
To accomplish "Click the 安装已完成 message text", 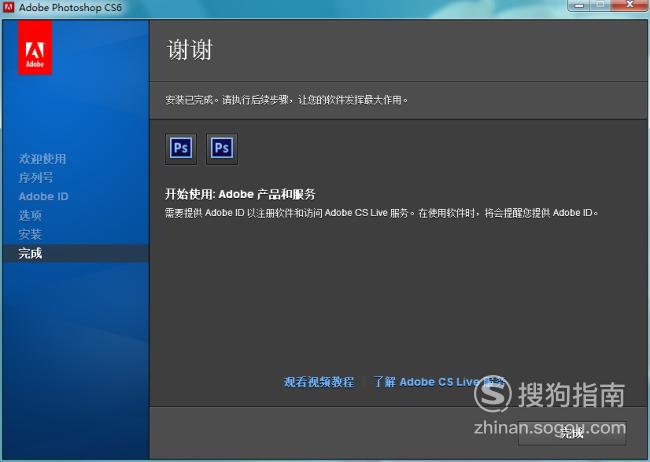I will click(286, 100).
